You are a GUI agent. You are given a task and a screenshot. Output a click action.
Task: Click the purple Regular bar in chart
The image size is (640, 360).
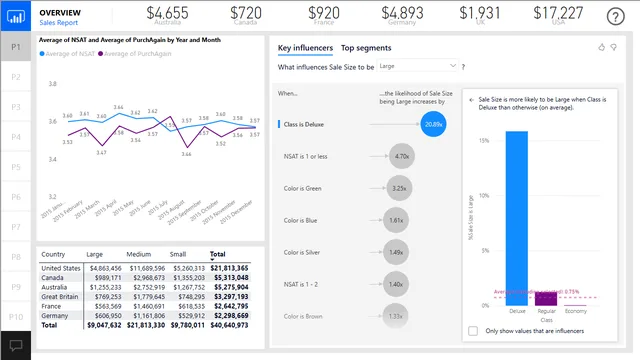pos(546,299)
